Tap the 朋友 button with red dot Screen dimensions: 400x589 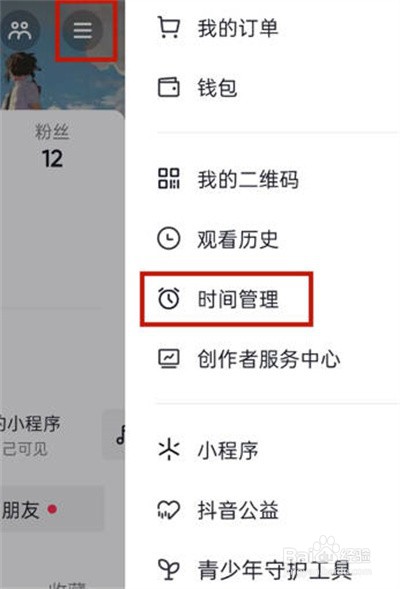(51, 509)
